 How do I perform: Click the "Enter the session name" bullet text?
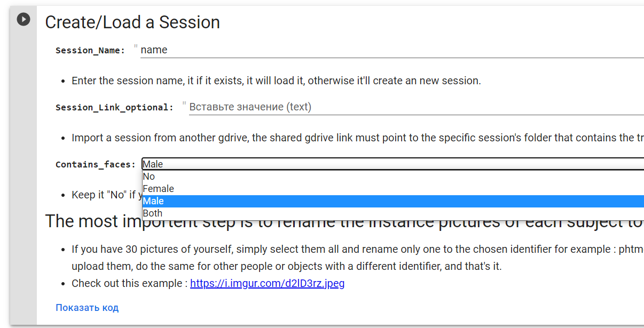coord(276,81)
